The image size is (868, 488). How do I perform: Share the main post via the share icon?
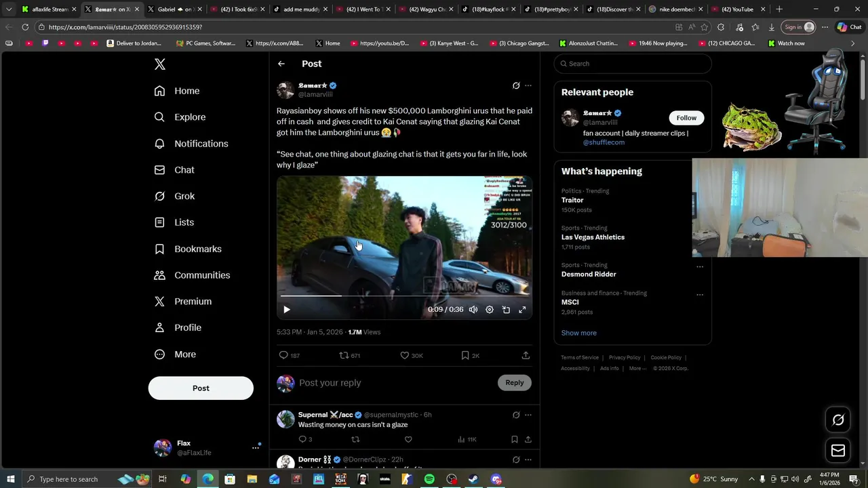[x=526, y=355]
